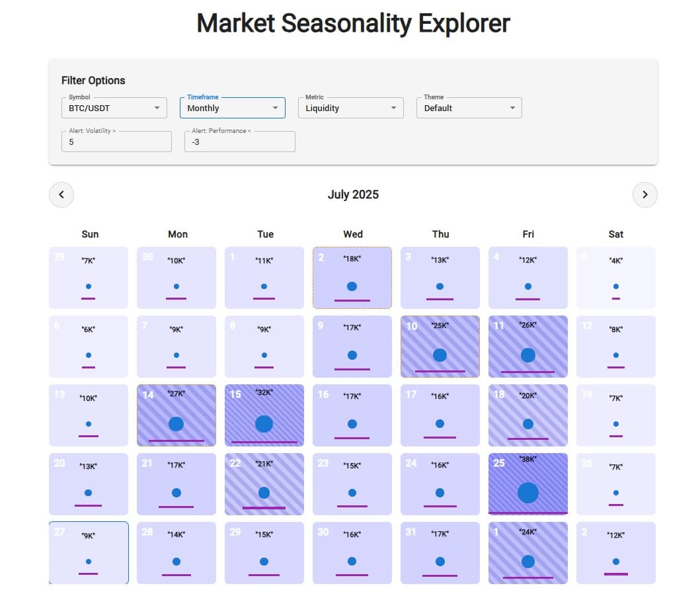Click the July 10 cell showing 25K
This screenshot has width=700, height=594.
tap(440, 347)
